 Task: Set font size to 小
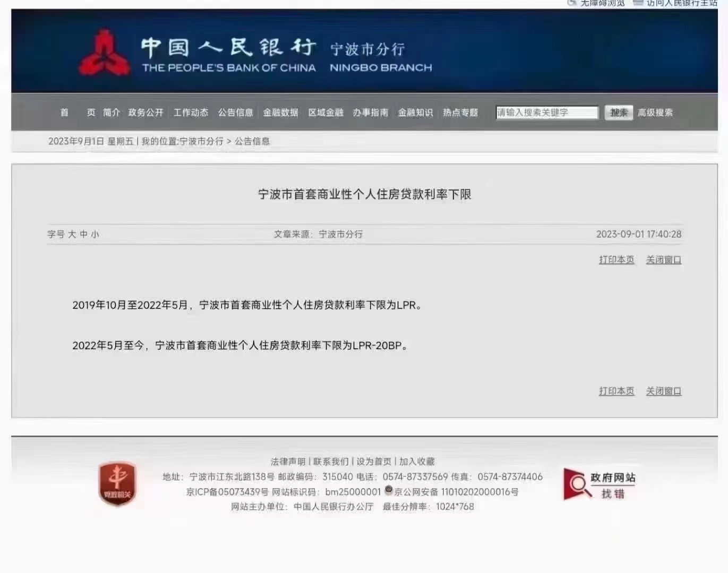click(x=95, y=234)
